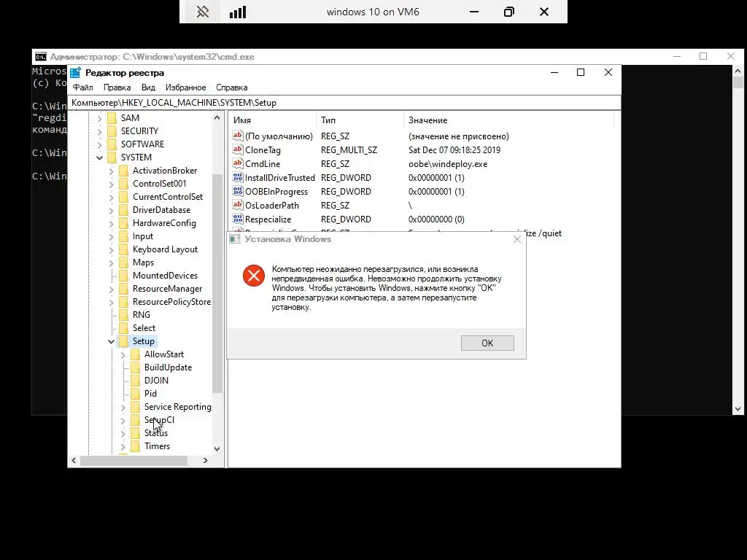Open the Вид menu
This screenshot has height=560, width=747.
tap(148, 87)
